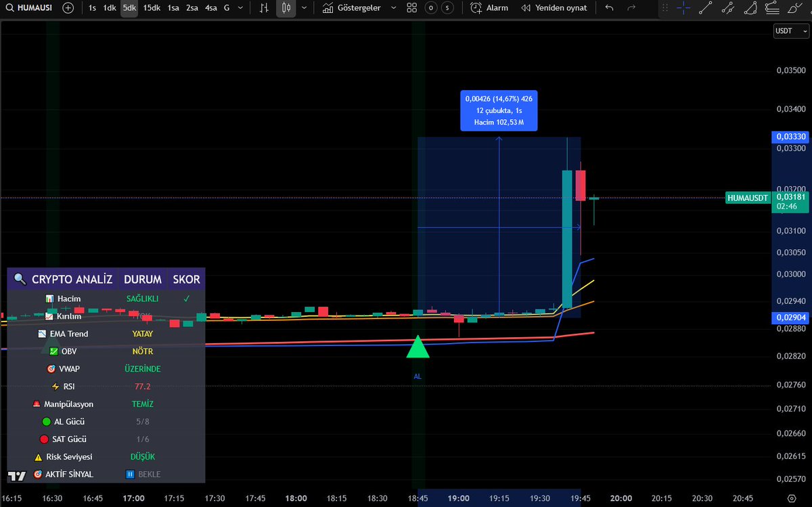Select the 1dk timeframe

(x=109, y=8)
